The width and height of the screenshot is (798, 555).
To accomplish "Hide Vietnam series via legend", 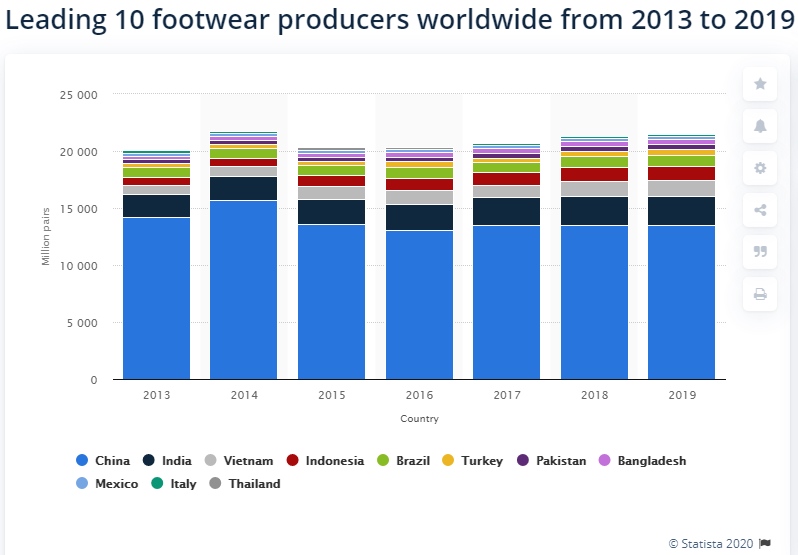I will click(x=239, y=461).
